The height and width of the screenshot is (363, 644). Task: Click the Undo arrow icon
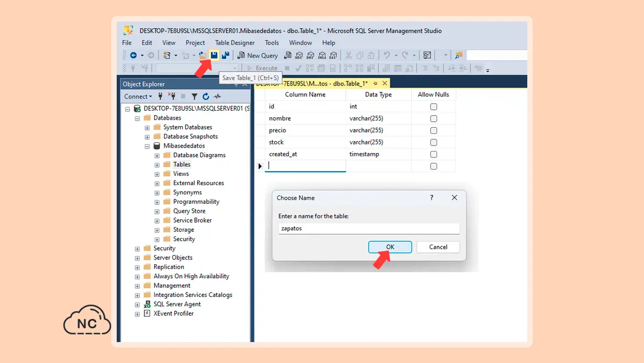pyautogui.click(x=386, y=55)
